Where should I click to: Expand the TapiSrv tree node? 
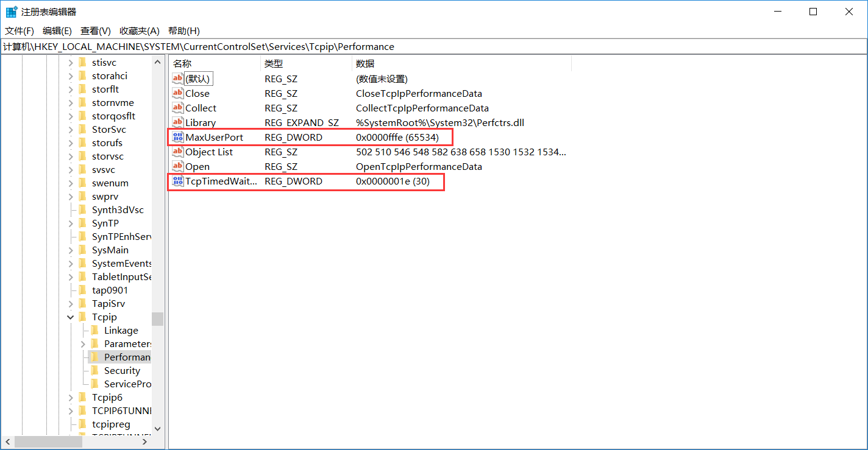pos(71,303)
